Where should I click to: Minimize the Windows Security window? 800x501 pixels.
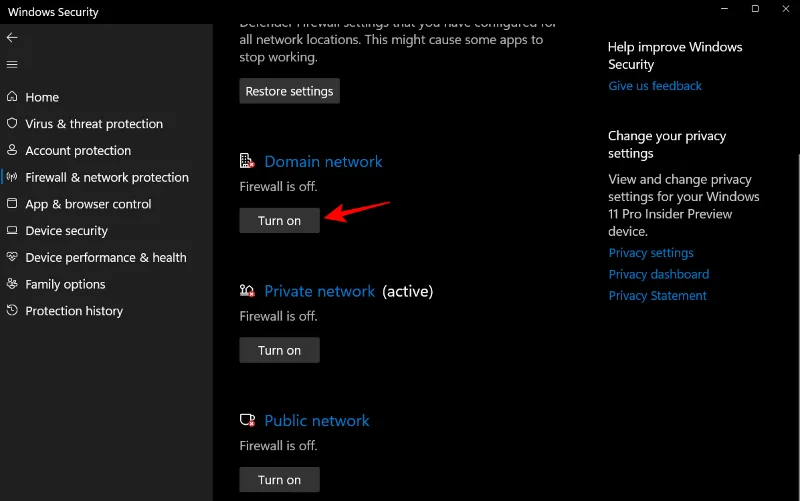pyautogui.click(x=724, y=9)
